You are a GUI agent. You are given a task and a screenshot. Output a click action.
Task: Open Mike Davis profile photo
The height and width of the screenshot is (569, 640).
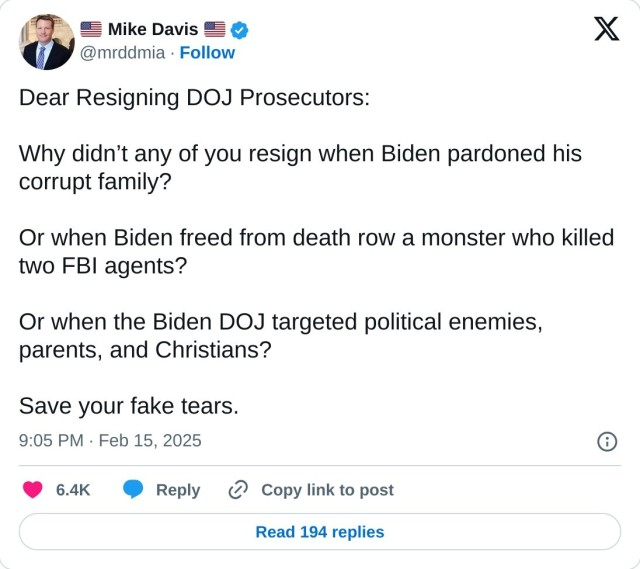[47, 42]
